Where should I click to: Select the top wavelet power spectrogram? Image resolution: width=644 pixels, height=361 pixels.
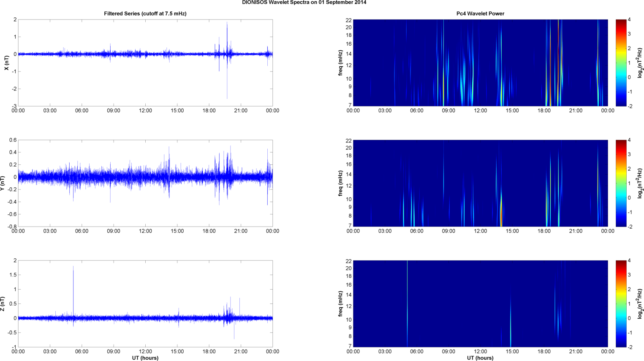480,63
